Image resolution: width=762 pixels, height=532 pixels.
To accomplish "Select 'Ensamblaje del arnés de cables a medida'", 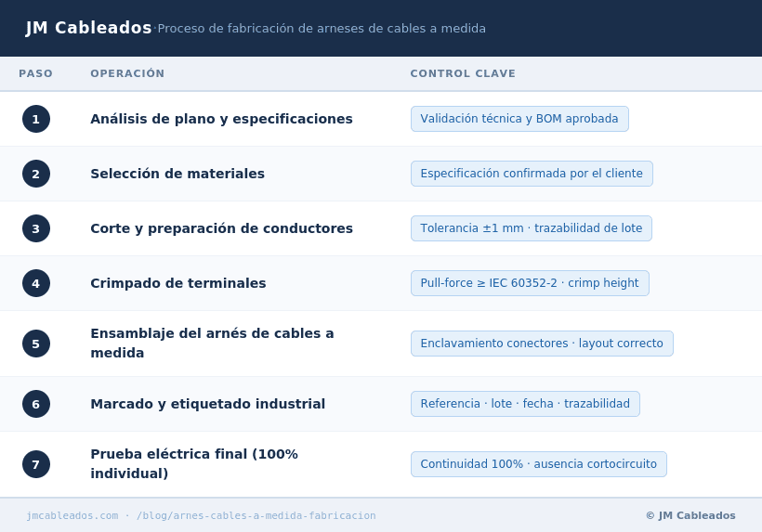I will 213,344.
